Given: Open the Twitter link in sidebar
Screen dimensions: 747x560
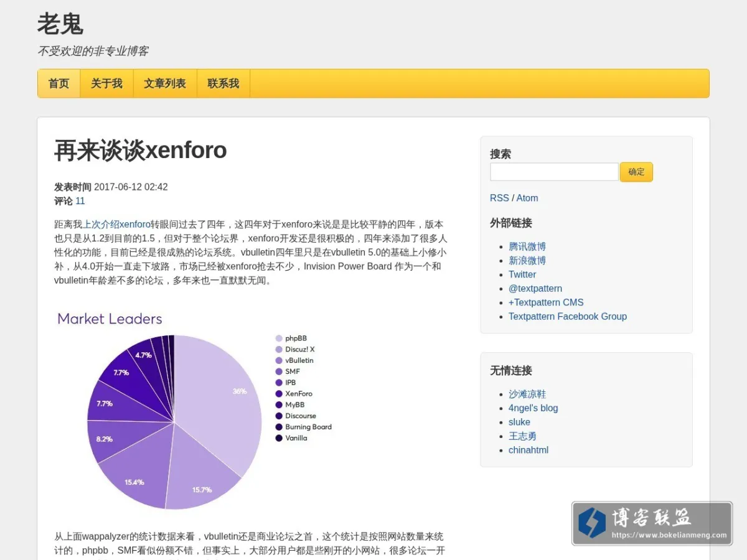Looking at the screenshot, I should pyautogui.click(x=522, y=274).
